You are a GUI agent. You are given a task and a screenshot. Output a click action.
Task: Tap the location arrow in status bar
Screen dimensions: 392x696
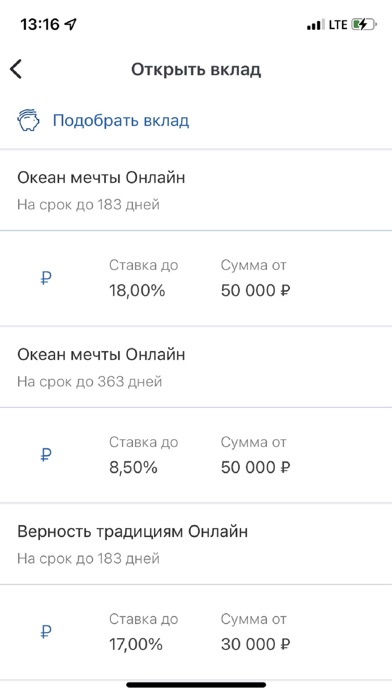[70, 24]
